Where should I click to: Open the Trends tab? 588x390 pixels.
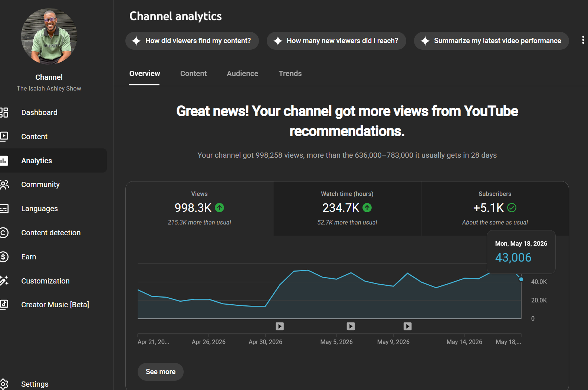290,73
